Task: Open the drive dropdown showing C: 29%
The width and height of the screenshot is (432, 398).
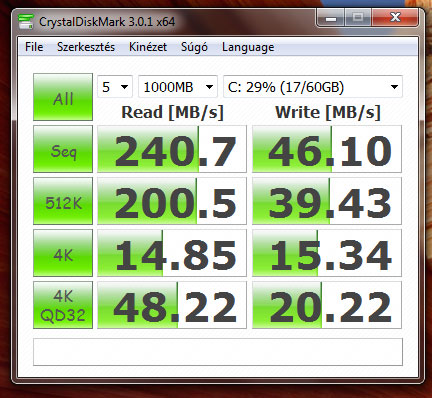Action: point(313,87)
